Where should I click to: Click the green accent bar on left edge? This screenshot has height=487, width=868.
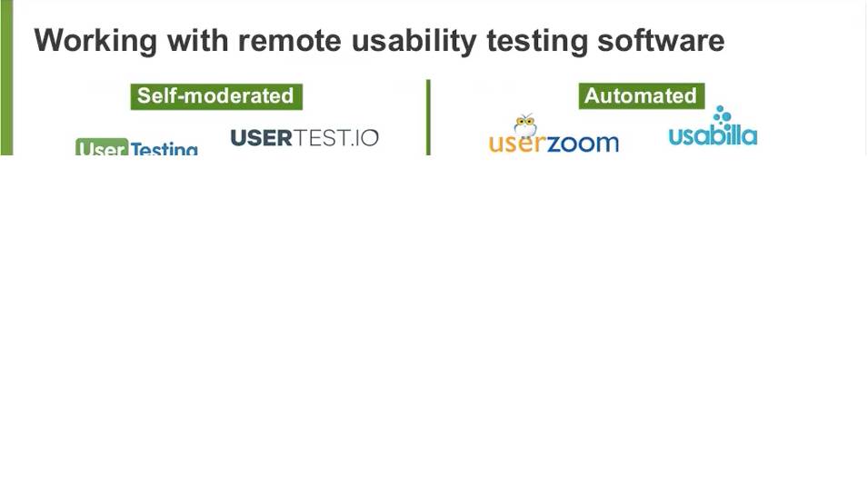coord(6,77)
